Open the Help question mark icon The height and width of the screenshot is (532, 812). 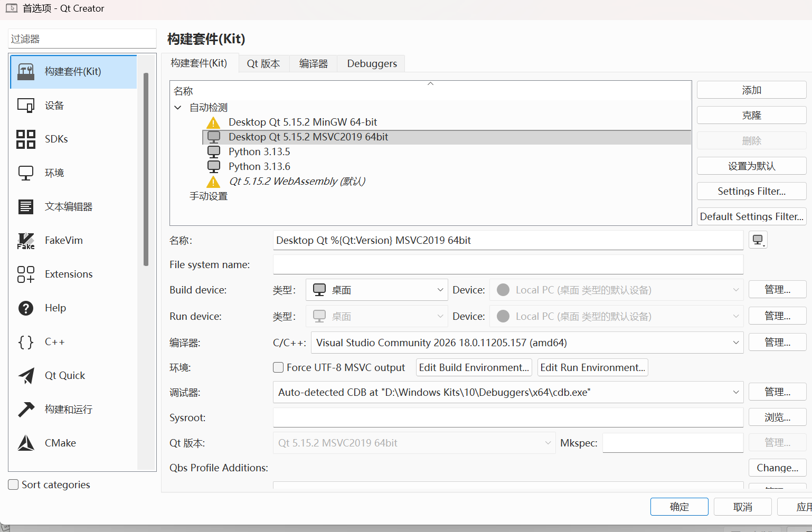(x=26, y=308)
